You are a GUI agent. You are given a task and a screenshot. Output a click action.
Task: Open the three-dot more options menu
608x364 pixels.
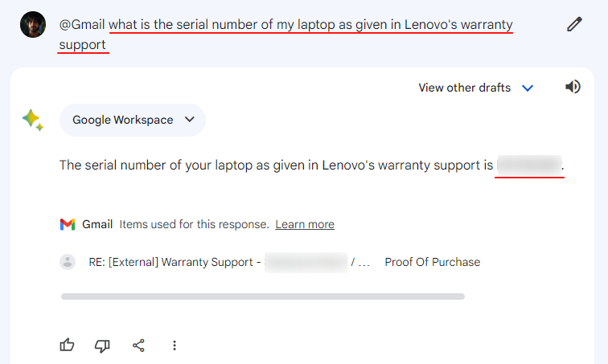175,346
